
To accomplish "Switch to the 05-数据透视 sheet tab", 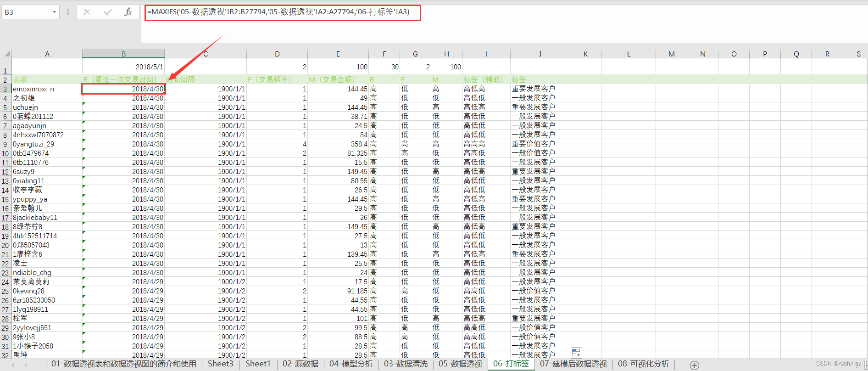I will (460, 364).
